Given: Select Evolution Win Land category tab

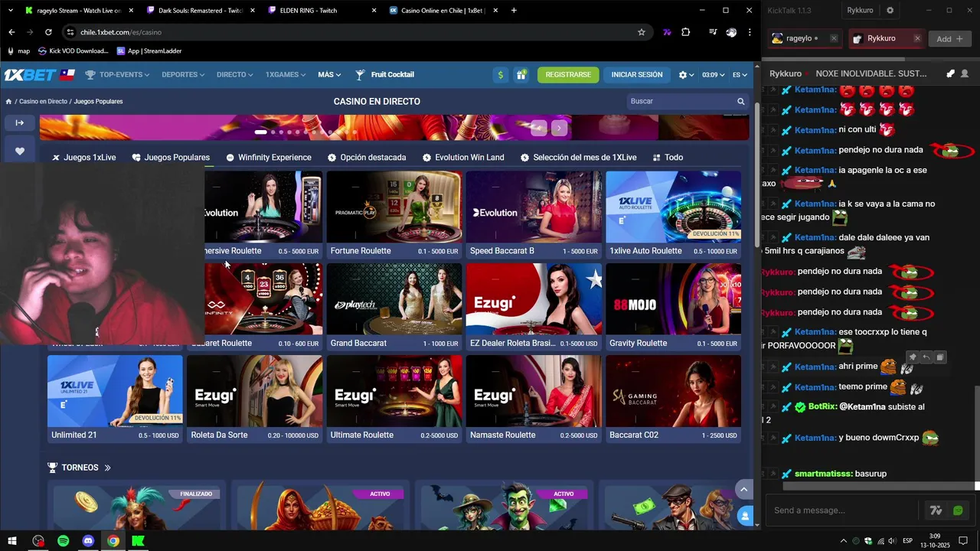Looking at the screenshot, I should pyautogui.click(x=463, y=158).
